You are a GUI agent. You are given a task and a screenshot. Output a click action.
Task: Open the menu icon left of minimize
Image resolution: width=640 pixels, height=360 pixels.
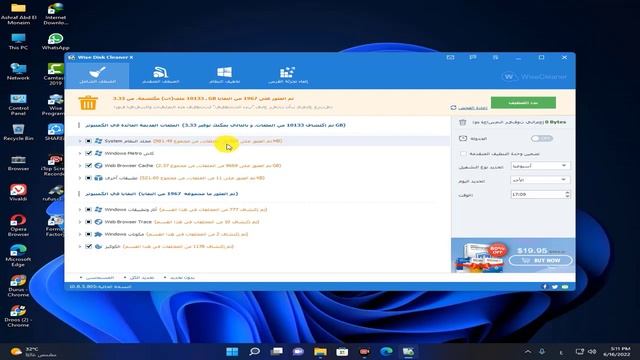pos(495,58)
